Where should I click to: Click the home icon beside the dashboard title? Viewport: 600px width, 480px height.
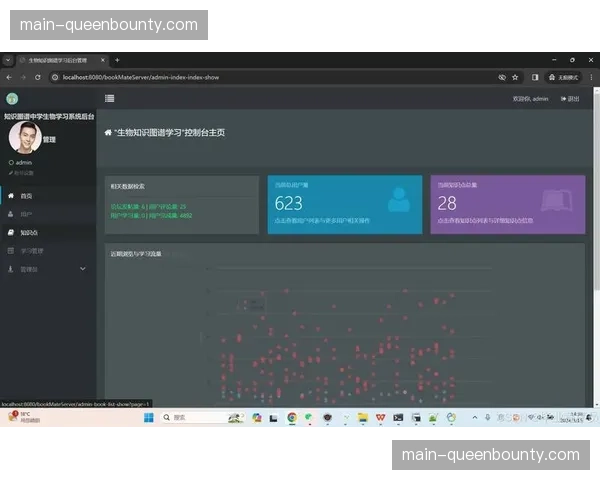click(108, 132)
